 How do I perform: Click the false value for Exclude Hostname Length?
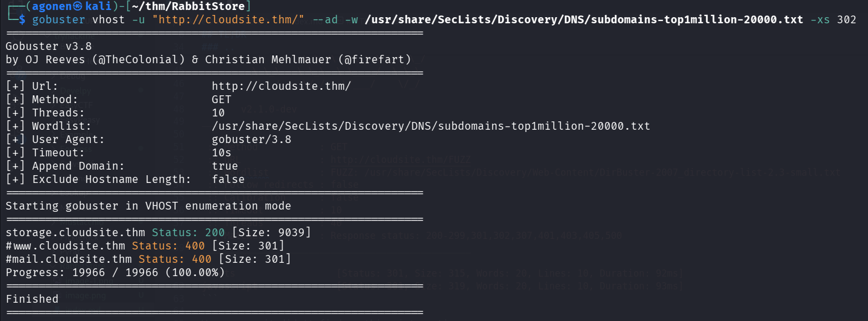(x=228, y=179)
